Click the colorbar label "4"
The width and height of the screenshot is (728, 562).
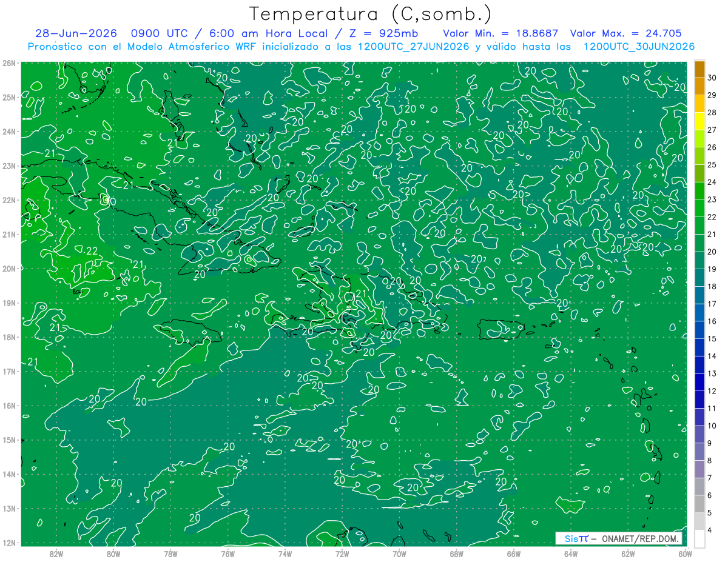(x=710, y=530)
